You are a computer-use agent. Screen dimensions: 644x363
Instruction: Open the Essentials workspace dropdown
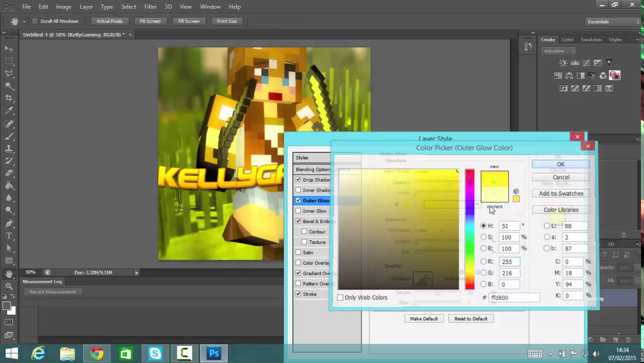(613, 22)
